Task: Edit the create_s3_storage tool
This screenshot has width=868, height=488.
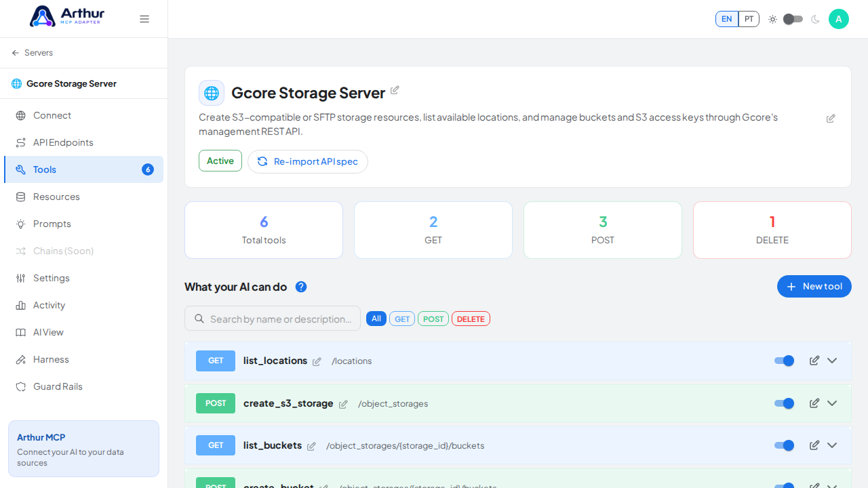Action: tap(814, 403)
